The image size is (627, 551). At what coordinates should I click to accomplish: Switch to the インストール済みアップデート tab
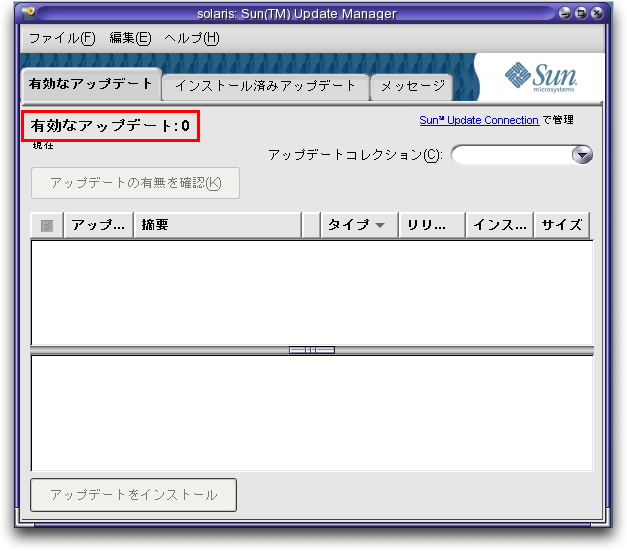click(265, 86)
